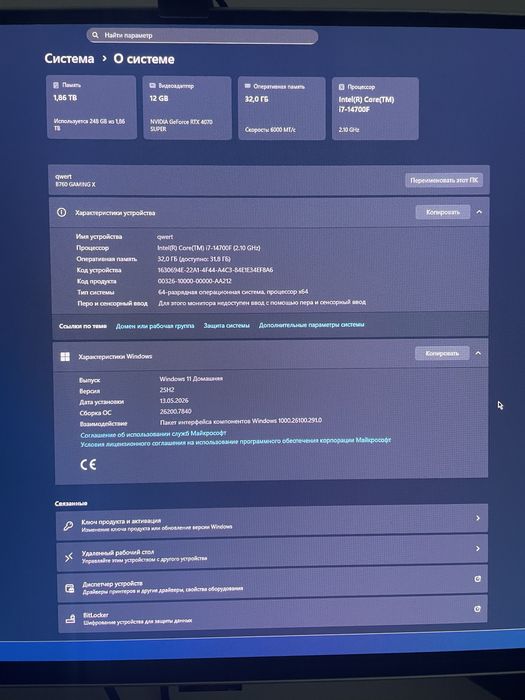Collapse the Характеристики Windows section
Viewport: 525px width, 700px height.
[478, 353]
